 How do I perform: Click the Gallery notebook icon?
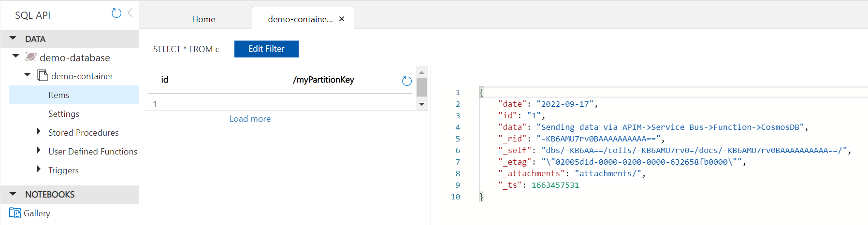[15, 213]
